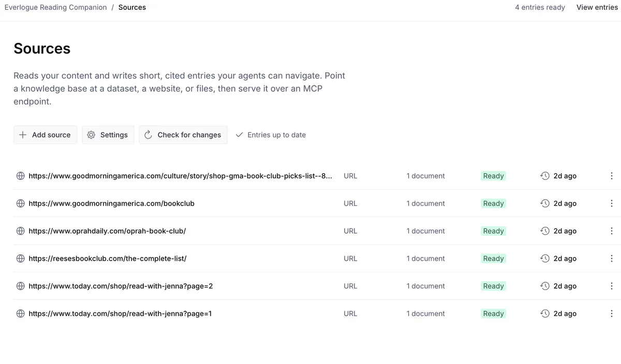The width and height of the screenshot is (621, 364).
Task: Open the today.com read-with-jenna?page=2 URL
Action: click(x=121, y=286)
